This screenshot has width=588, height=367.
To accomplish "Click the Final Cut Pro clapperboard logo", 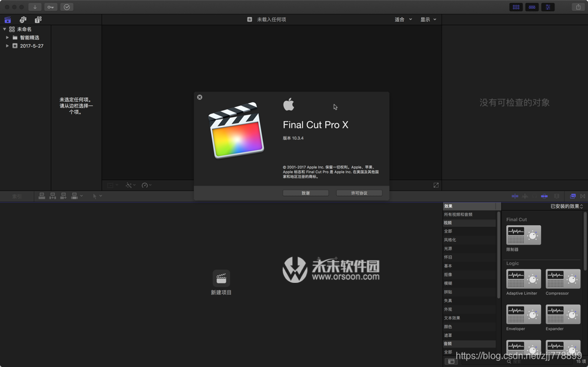I will pos(236,130).
